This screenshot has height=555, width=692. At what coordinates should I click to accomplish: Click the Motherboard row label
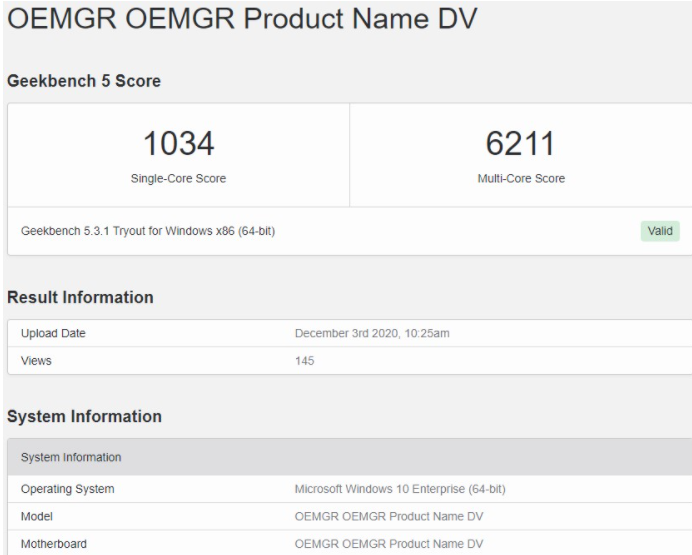pyautogui.click(x=54, y=544)
